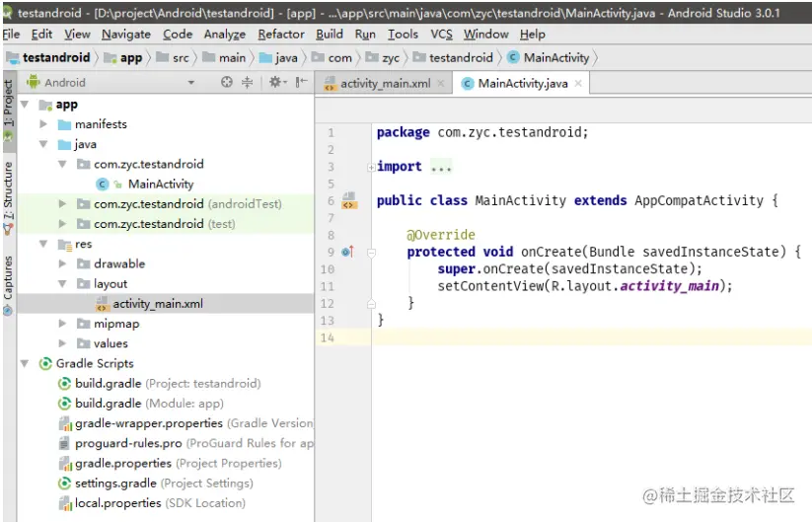Click the MainActivity class icon in project tree
The height and width of the screenshot is (522, 812).
[x=102, y=184]
